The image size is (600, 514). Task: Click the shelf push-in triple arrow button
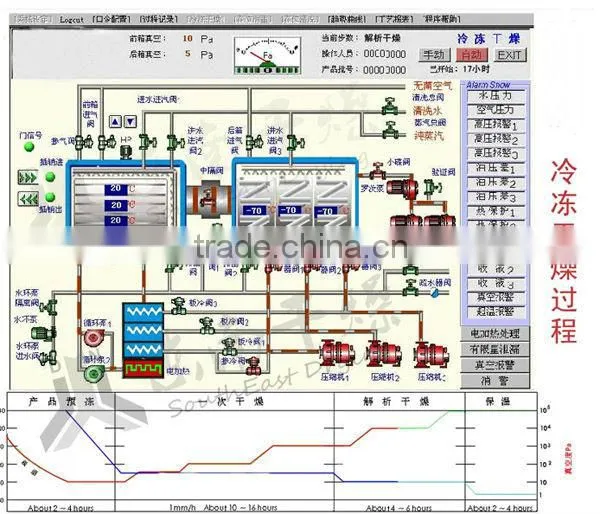point(28,178)
